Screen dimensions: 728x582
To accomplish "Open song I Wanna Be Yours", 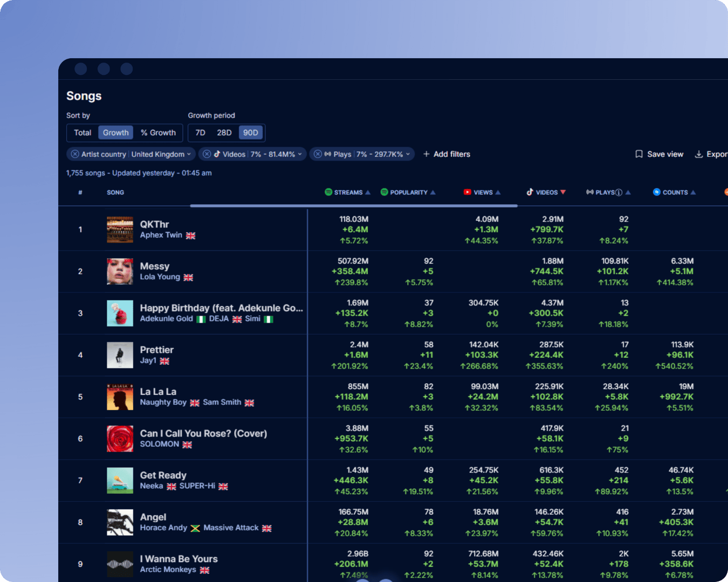I will (179, 559).
